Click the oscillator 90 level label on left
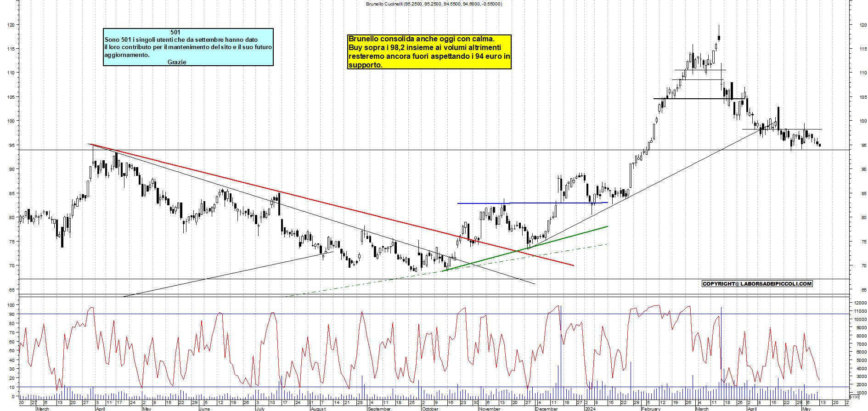Screen dimensions: 868x411 [12, 314]
